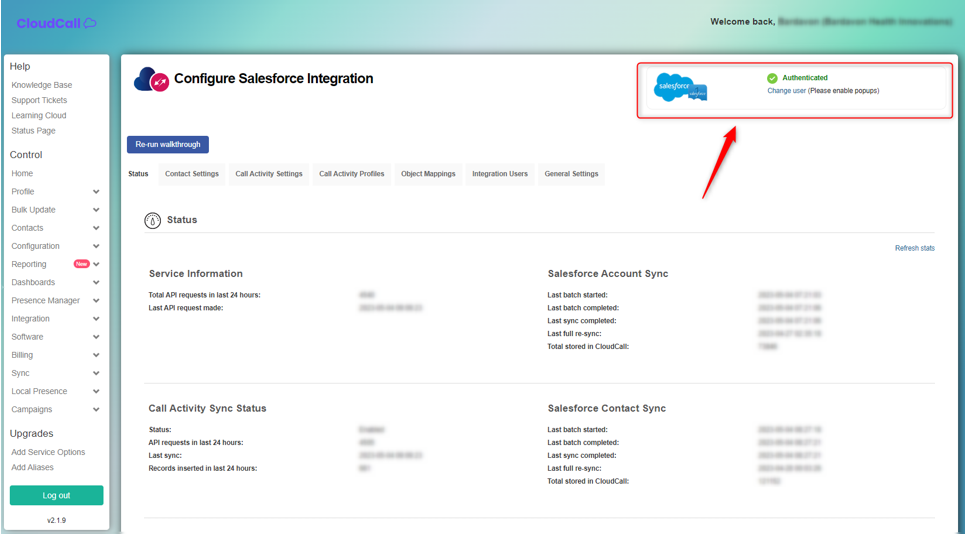The width and height of the screenshot is (965, 534).
Task: Open Add Service Options under Upgrades
Action: 48,452
